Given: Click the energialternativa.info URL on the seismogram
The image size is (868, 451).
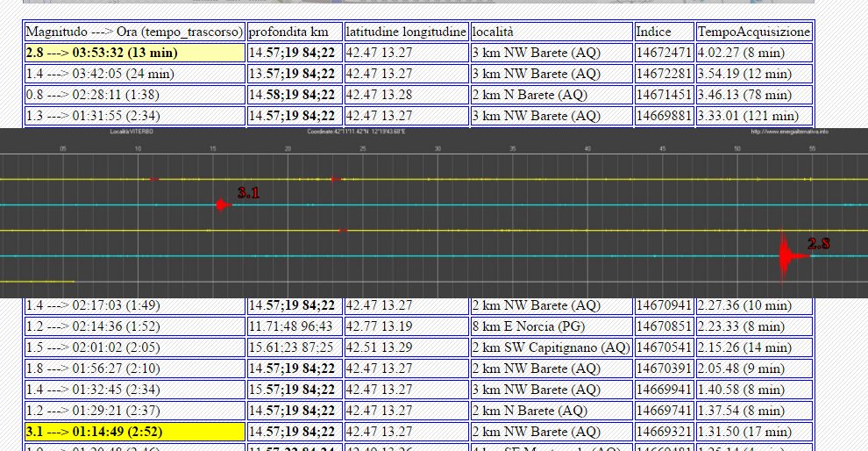Looking at the screenshot, I should [x=789, y=132].
